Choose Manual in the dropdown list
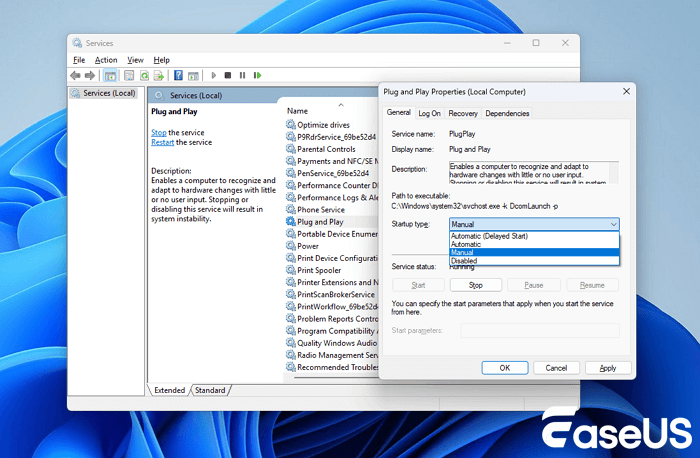The height and width of the screenshot is (458, 700). click(x=534, y=252)
